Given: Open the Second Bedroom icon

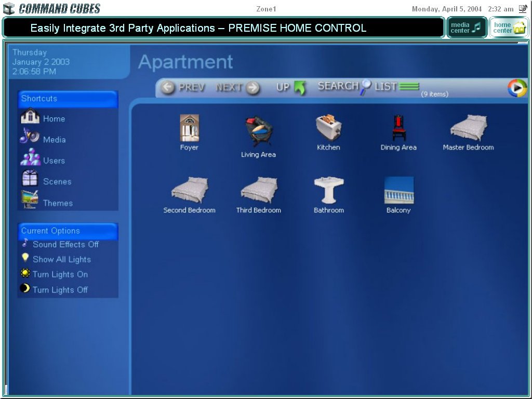Looking at the screenshot, I should tap(189, 191).
